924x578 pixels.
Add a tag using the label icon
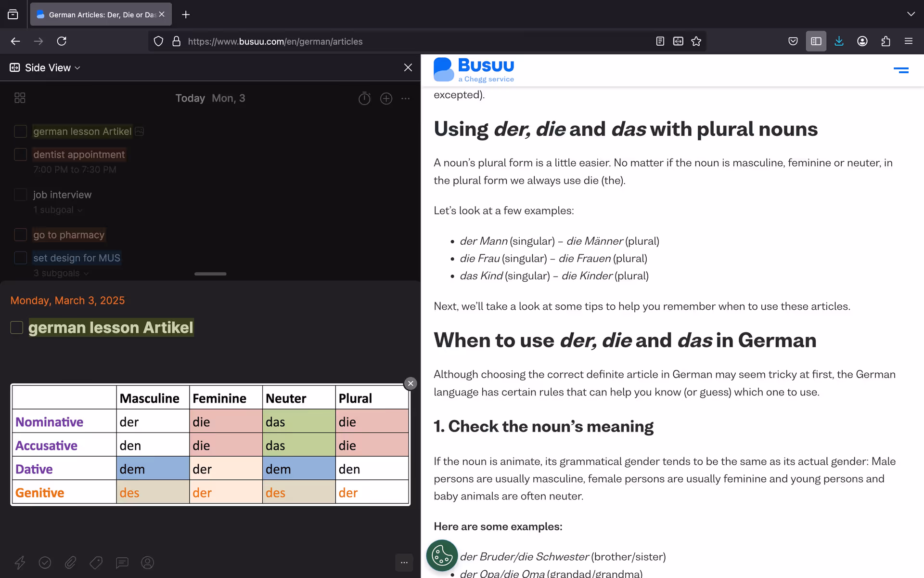pyautogui.click(x=96, y=563)
